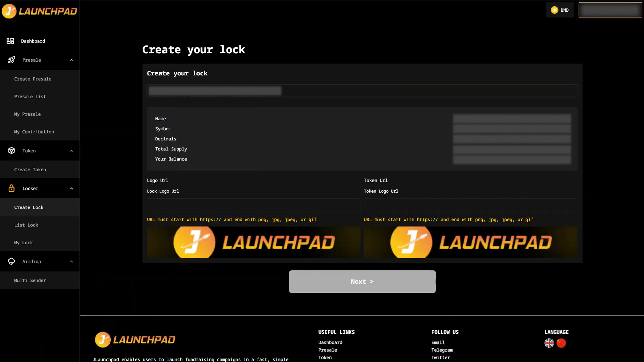Collapse the Airdrop section chevron

click(x=71, y=261)
